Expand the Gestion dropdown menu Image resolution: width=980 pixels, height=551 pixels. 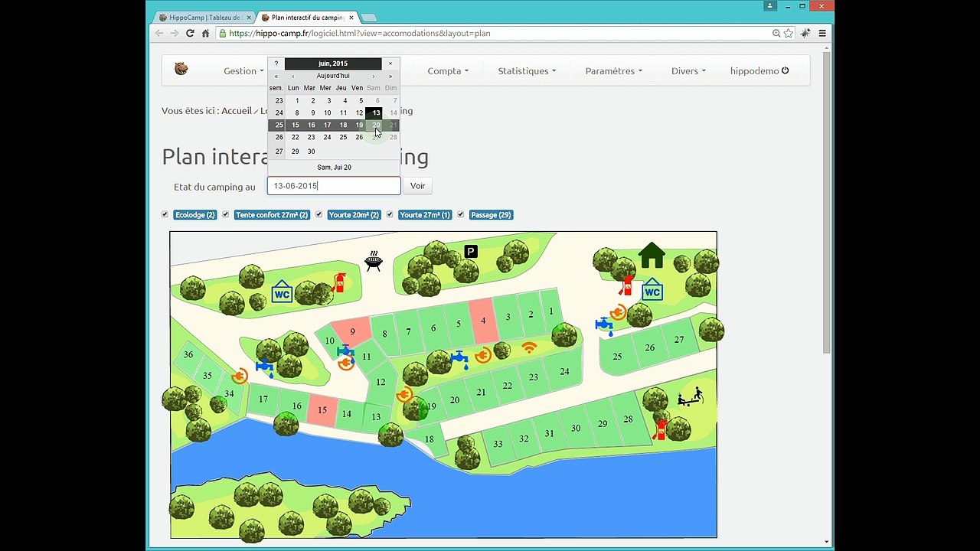click(243, 71)
